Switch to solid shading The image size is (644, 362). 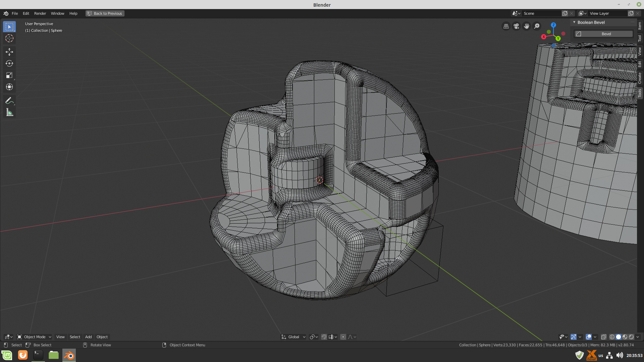(619, 337)
